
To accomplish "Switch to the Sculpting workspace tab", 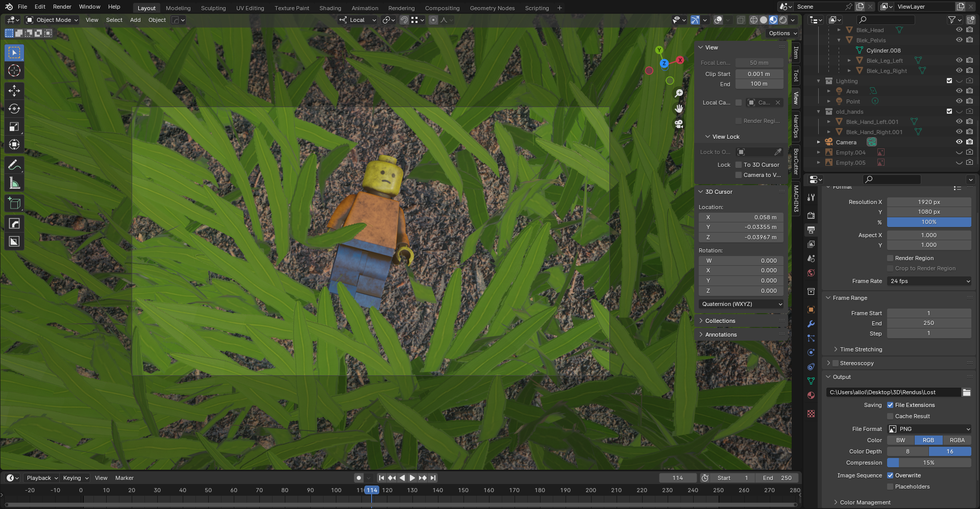I will point(213,8).
